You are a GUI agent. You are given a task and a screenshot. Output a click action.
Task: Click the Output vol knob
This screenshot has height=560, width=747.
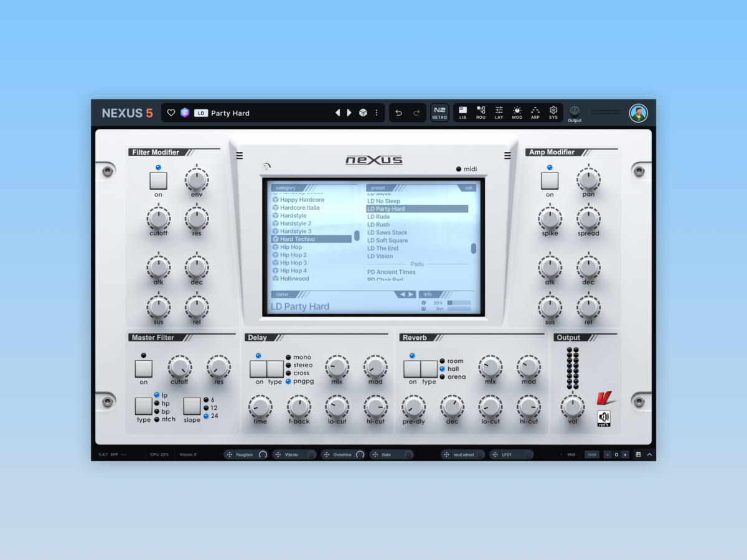pos(572,408)
